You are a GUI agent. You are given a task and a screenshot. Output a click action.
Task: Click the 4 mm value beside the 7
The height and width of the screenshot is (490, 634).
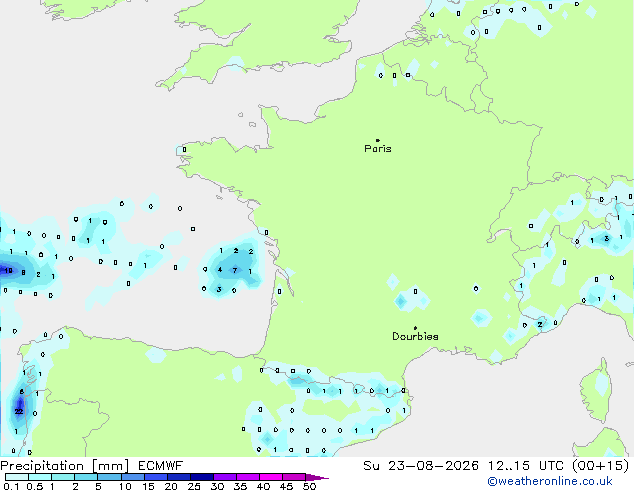(x=220, y=270)
